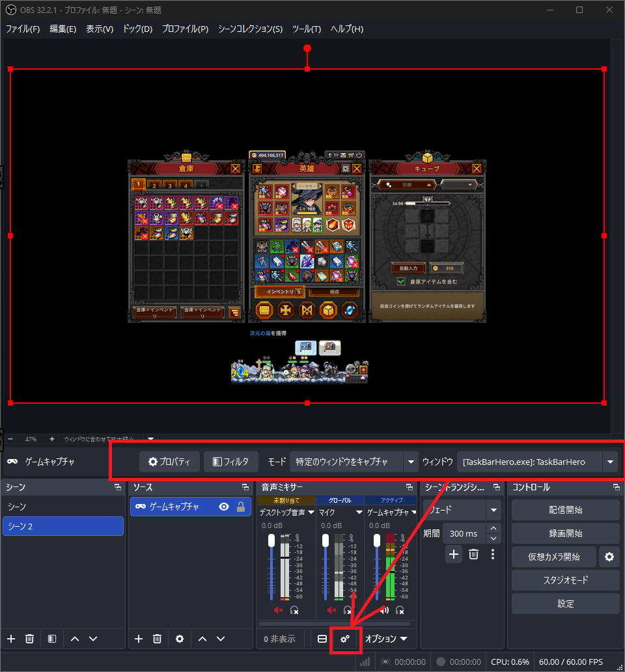Start recording with 録画開始

coord(566,533)
